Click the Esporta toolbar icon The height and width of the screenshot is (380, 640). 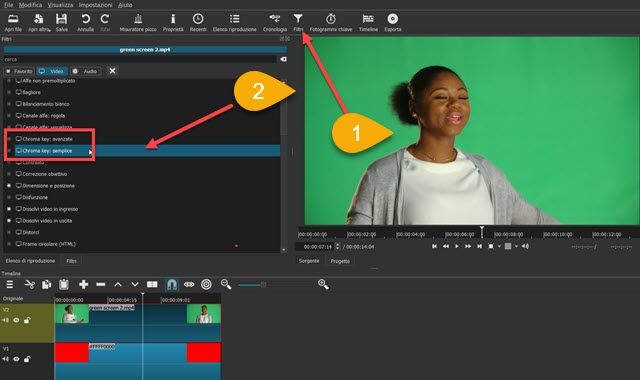coord(393,22)
